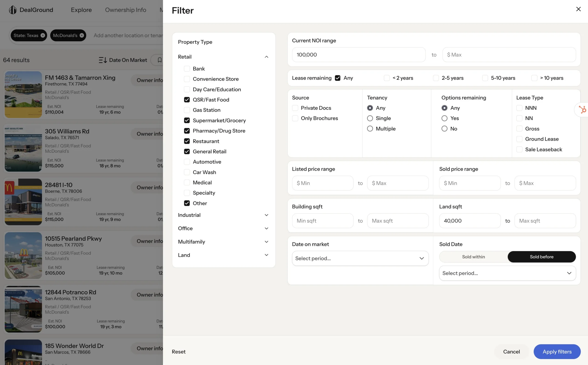Screen dimensions: 588x365
Task: Open the Explore navigation menu
Action: (81, 10)
